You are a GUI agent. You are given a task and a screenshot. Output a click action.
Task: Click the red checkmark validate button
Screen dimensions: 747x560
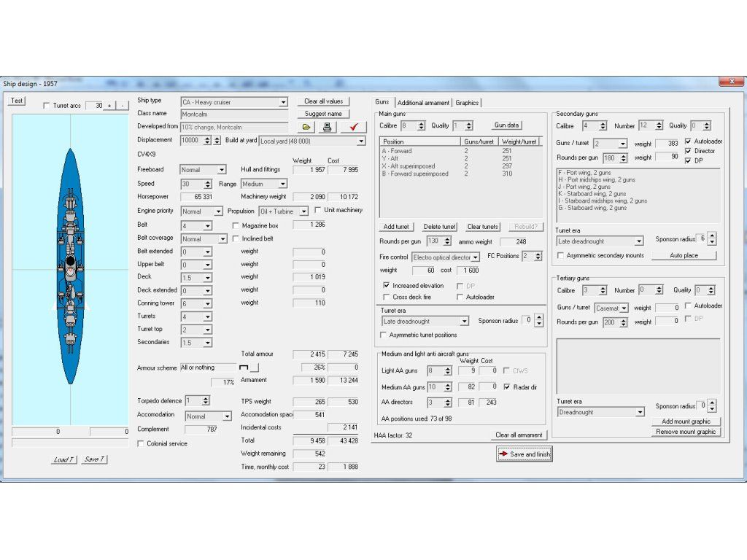click(x=353, y=127)
